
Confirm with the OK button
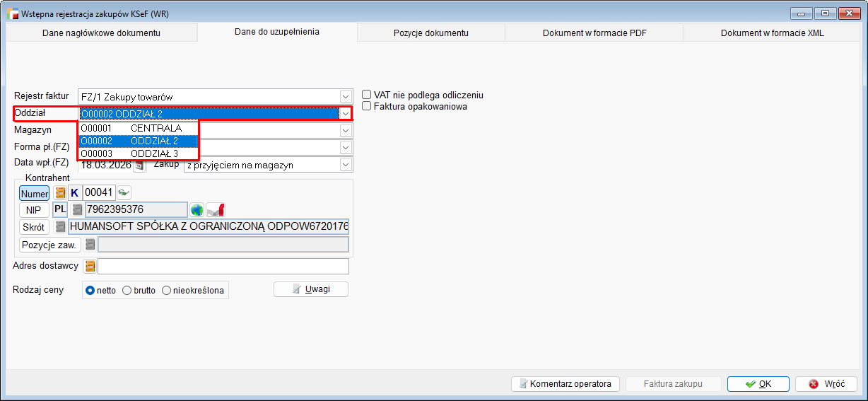point(758,384)
